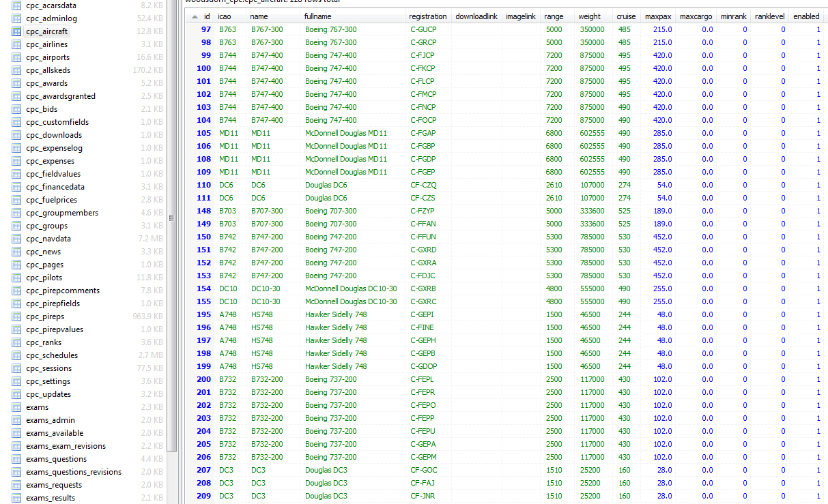The height and width of the screenshot is (504, 828).
Task: Click the table icon beside cpc_schedules
Action: pyautogui.click(x=17, y=355)
